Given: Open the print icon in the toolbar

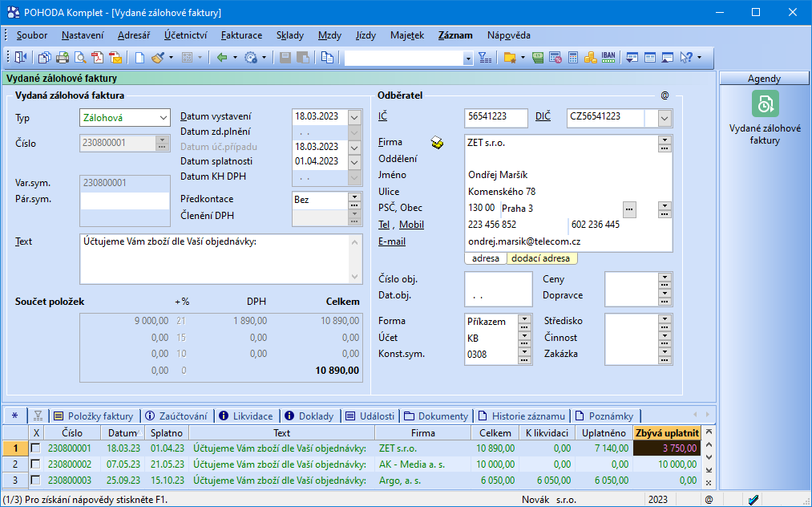Looking at the screenshot, I should (63, 58).
